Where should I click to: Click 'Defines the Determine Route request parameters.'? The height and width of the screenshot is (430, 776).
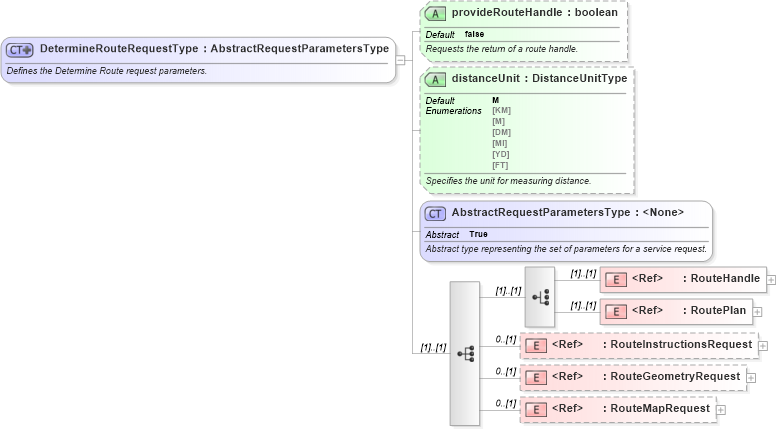point(106,71)
